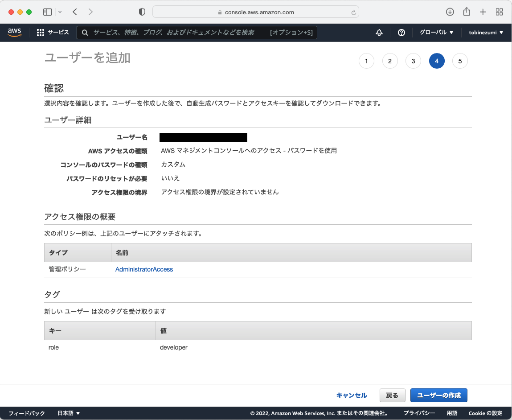The width and height of the screenshot is (512, 420).
Task: Click the 名前 column header
Action: (291, 252)
